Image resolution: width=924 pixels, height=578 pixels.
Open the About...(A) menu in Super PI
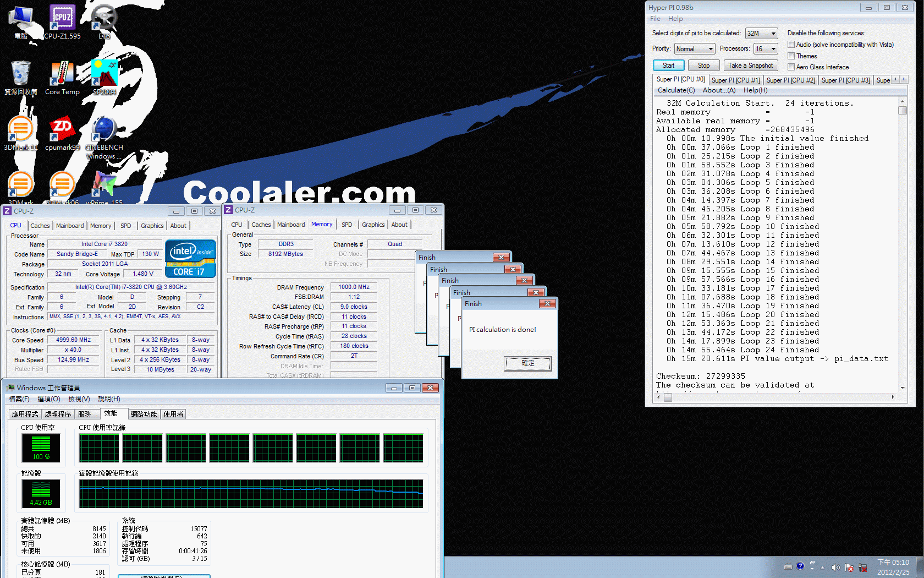[719, 90]
